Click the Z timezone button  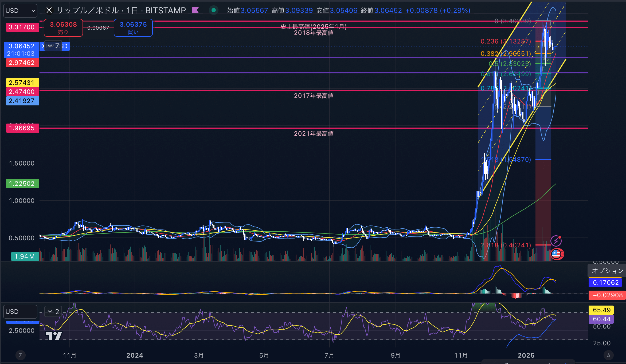[20, 355]
